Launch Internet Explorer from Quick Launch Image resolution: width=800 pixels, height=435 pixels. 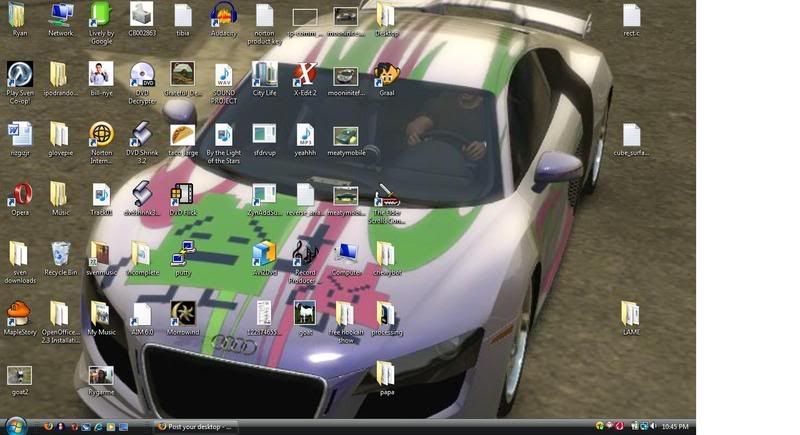click(x=98, y=427)
